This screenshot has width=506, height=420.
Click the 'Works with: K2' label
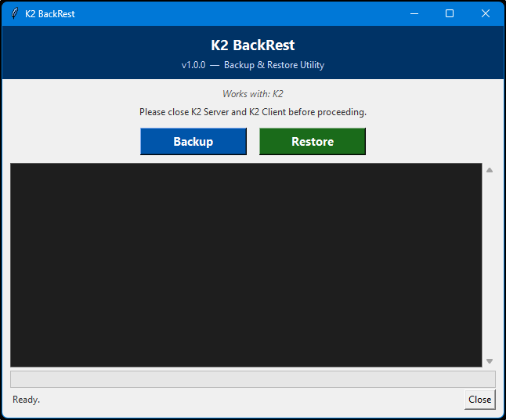(x=253, y=94)
